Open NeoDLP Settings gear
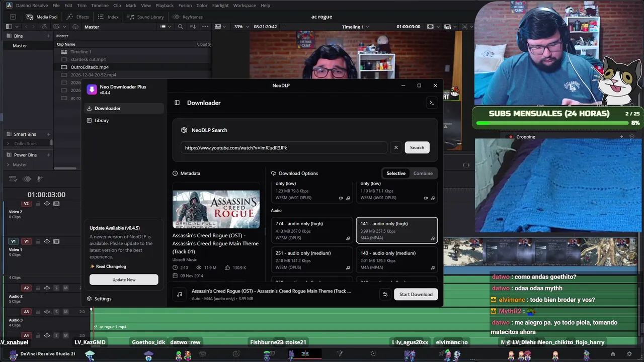This screenshot has width=644, height=362. pos(99,299)
